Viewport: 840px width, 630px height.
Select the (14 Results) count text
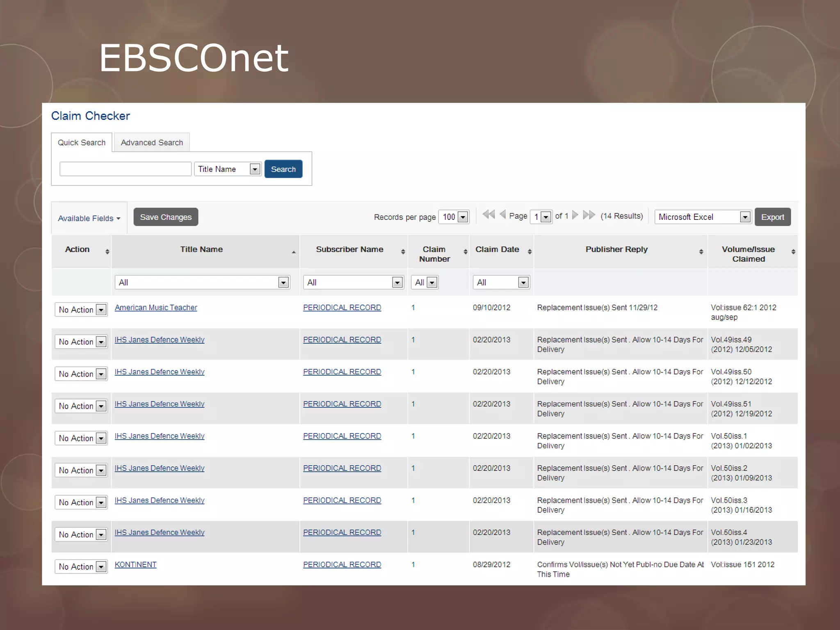coord(622,216)
